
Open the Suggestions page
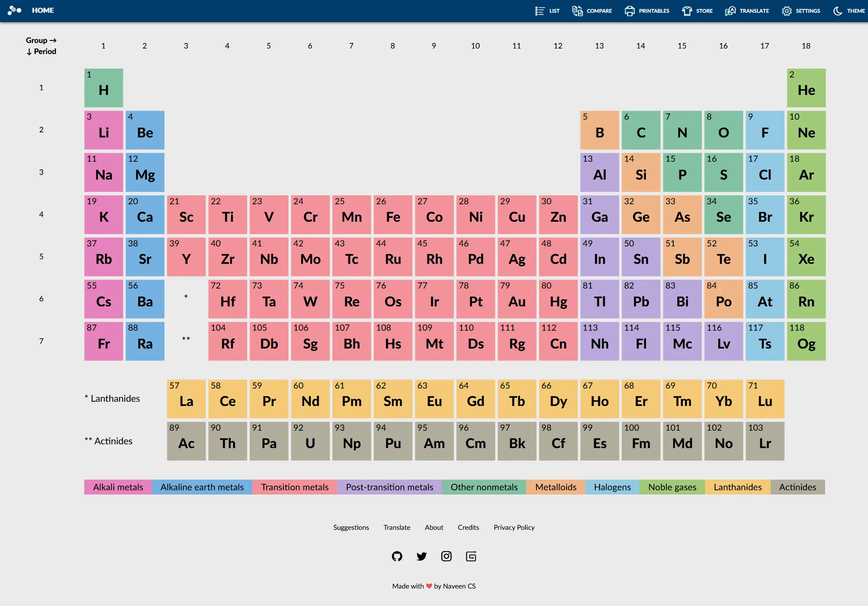[351, 527]
